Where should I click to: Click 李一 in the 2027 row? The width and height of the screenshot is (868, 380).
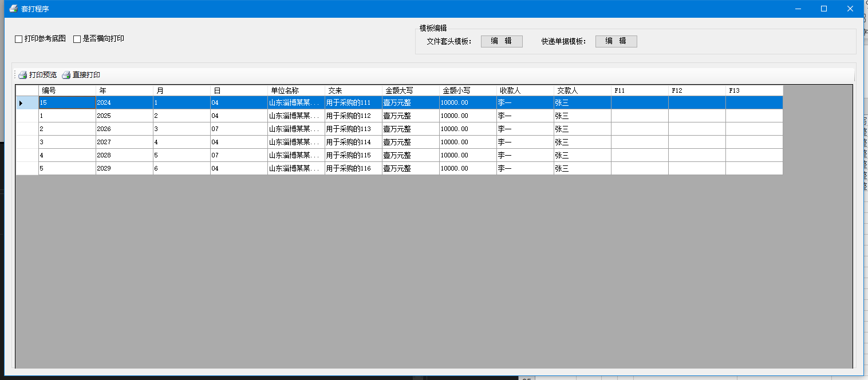525,142
